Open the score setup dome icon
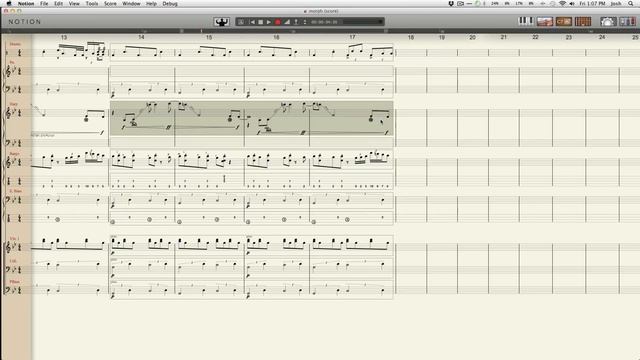The width and height of the screenshot is (640, 360). (608, 21)
